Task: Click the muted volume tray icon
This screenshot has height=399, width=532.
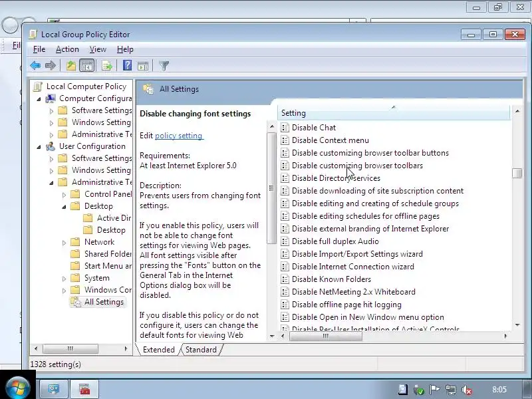Action: point(467,390)
